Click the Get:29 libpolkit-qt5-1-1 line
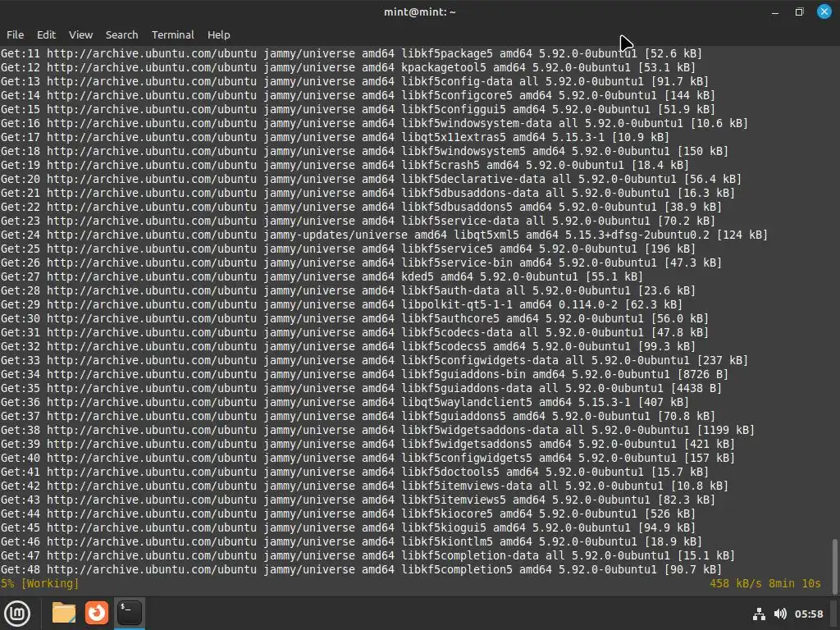The width and height of the screenshot is (840, 630). point(341,304)
